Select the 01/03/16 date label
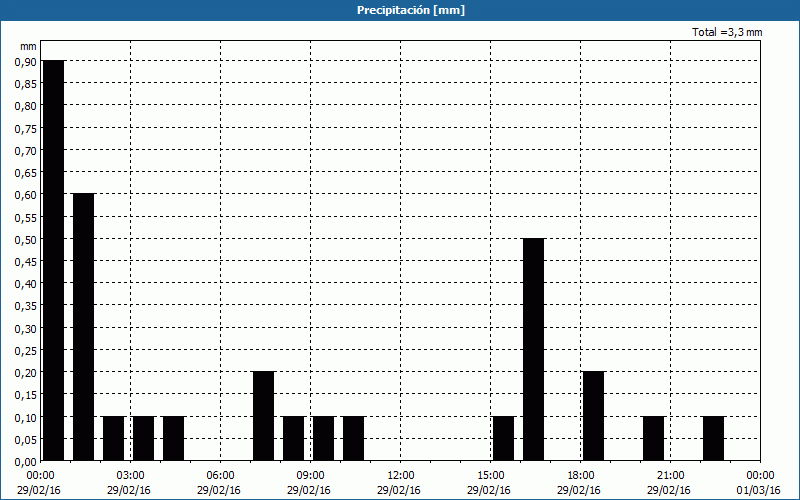Image resolution: width=800 pixels, height=500 pixels. (759, 490)
